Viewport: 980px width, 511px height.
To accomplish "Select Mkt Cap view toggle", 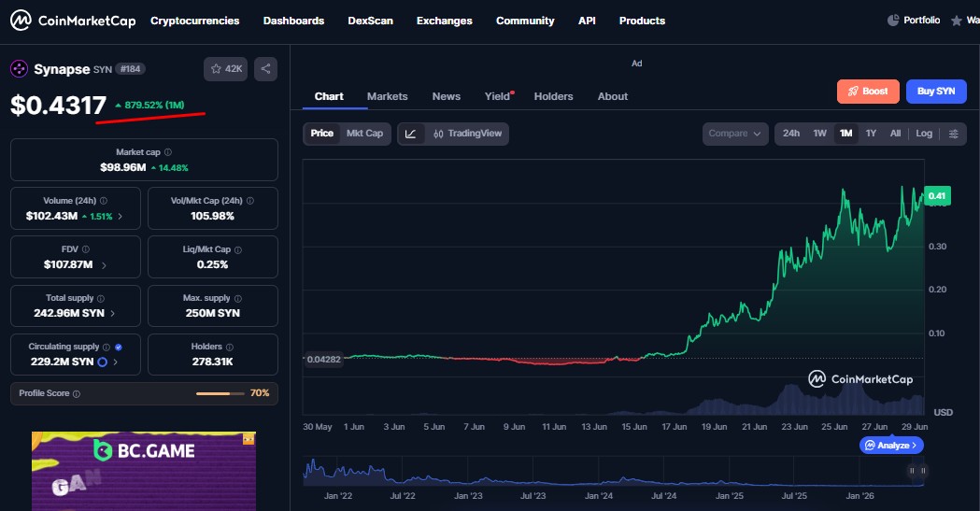I will coord(364,134).
